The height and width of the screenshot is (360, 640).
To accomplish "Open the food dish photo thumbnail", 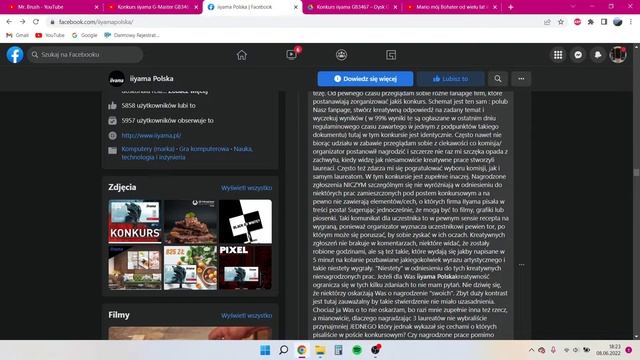I will [x=190, y=221].
